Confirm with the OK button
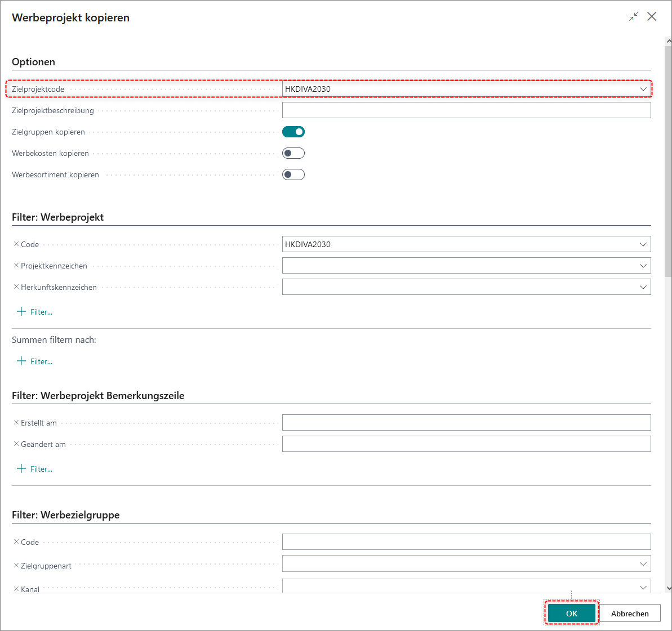Screen dimensions: 672x631 [572, 614]
